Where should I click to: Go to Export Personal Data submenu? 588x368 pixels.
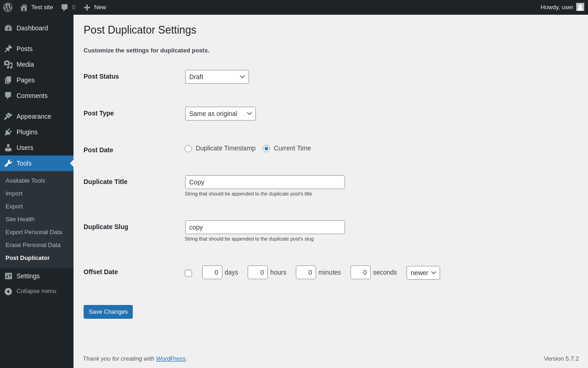[34, 232]
